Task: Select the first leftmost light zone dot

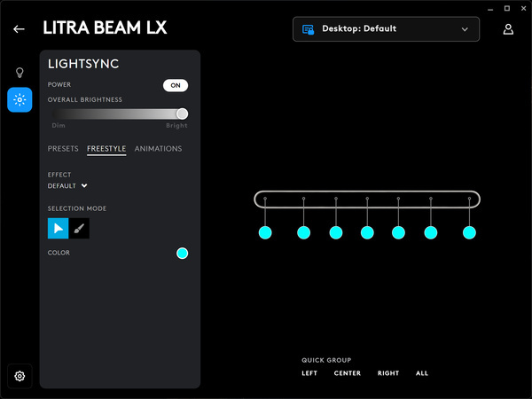Action: (x=265, y=232)
